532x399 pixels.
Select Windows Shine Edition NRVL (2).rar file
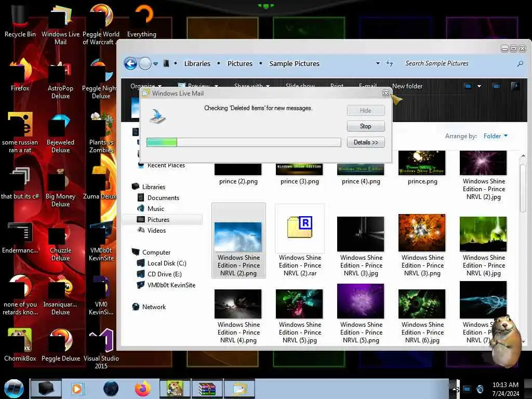click(300, 241)
